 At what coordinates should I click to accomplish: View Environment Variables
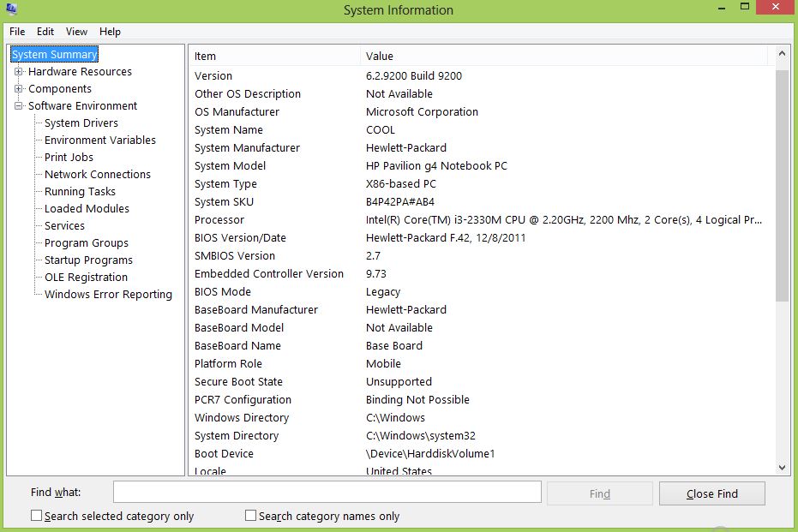pyautogui.click(x=99, y=140)
